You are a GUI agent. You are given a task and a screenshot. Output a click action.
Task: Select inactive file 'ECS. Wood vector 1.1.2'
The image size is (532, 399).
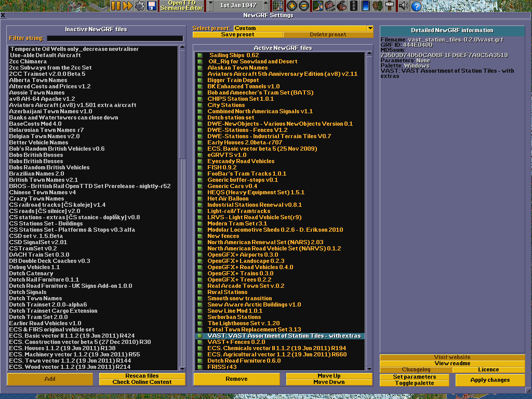(93, 367)
